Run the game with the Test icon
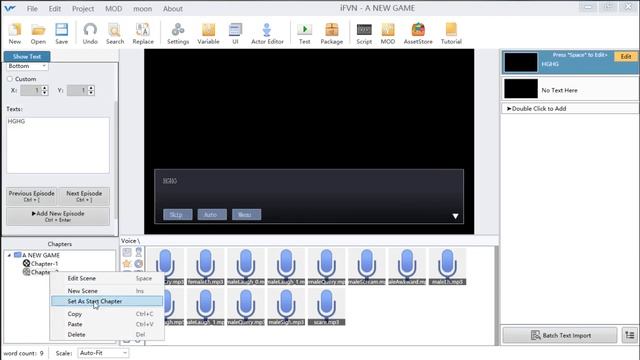Viewport: 640px width, 360px height. click(x=304, y=33)
